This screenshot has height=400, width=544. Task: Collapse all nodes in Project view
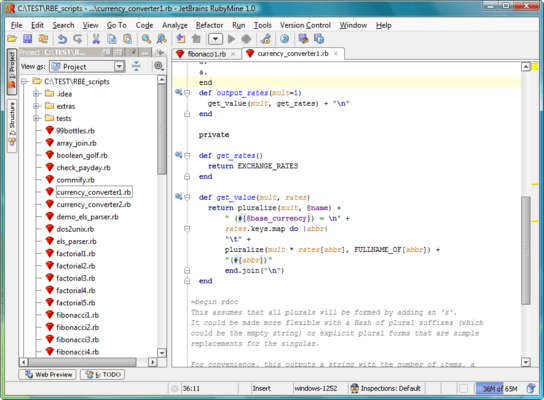136,66
